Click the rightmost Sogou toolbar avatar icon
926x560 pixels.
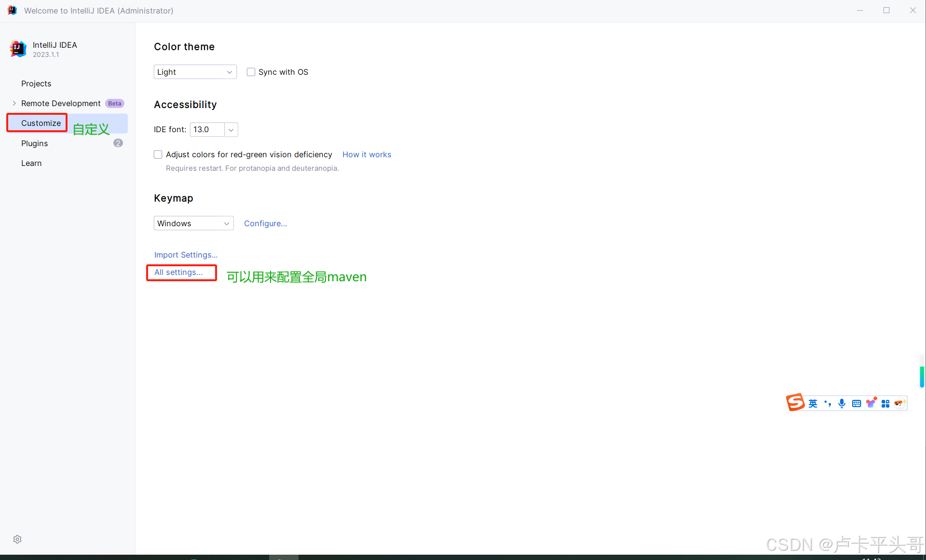(899, 403)
